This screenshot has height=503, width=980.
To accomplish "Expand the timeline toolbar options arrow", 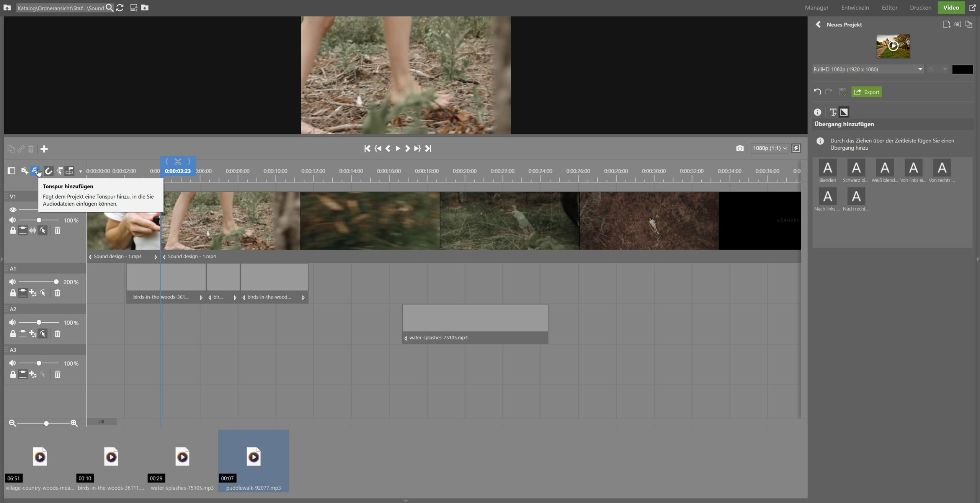I will (80, 171).
